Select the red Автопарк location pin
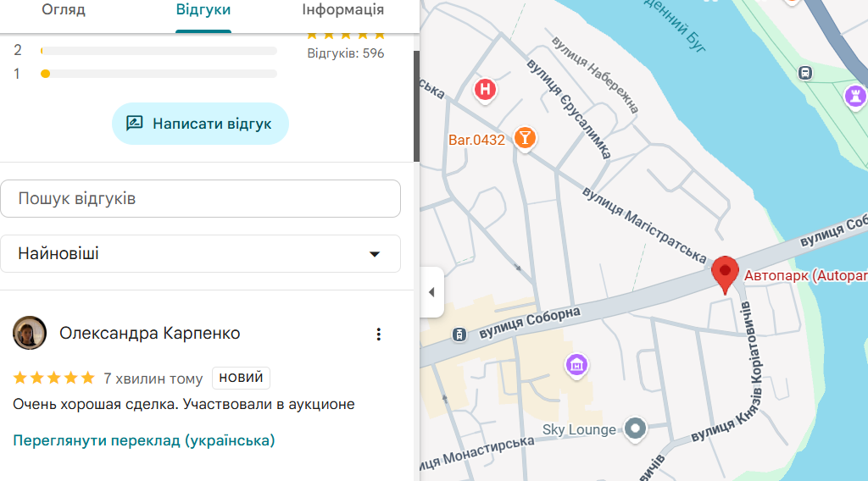Image resolution: width=868 pixels, height=481 pixels. coord(725,274)
